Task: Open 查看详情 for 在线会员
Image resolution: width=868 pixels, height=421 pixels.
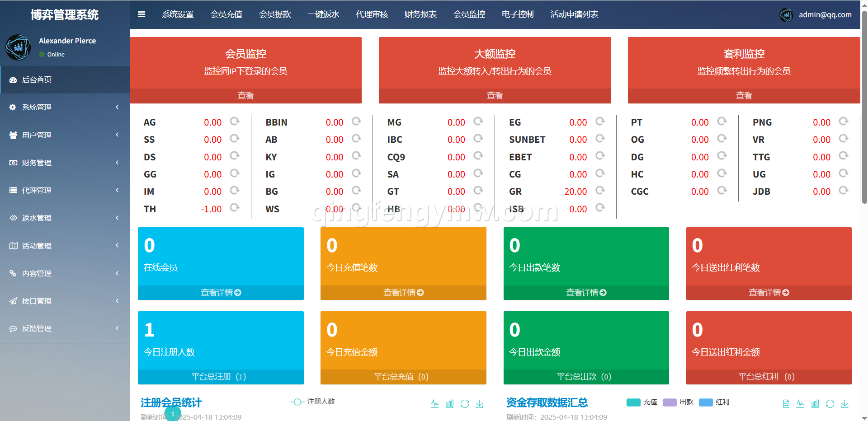Action: tap(221, 293)
